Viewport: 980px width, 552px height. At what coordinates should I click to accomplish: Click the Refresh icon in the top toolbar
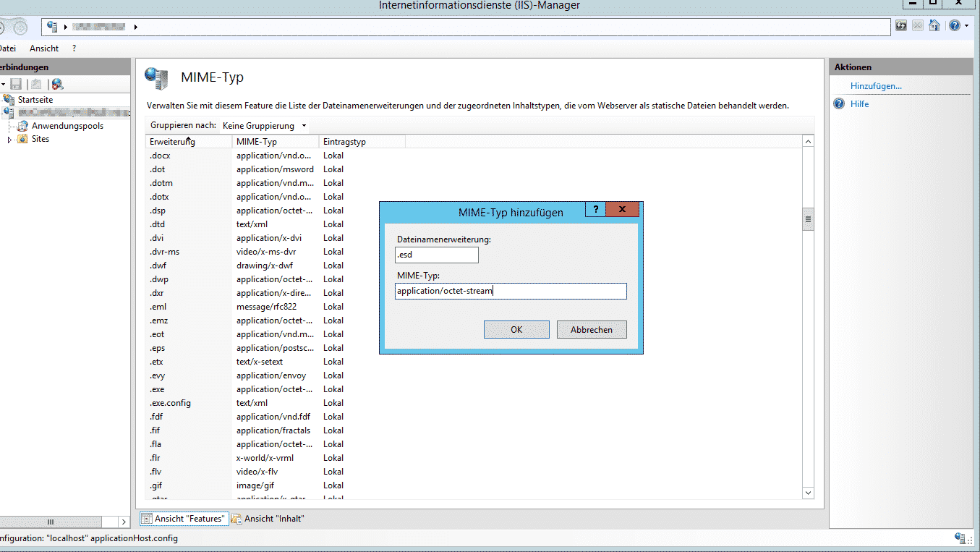[900, 25]
